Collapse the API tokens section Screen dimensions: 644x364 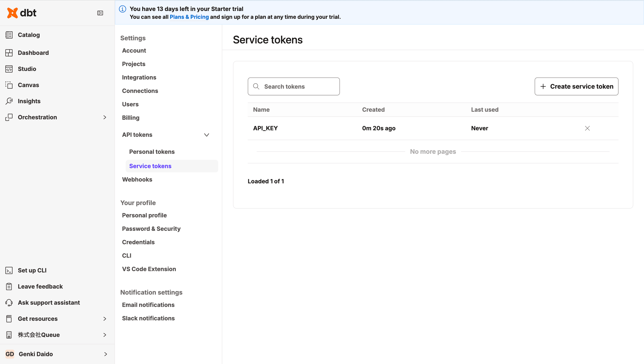coord(206,135)
